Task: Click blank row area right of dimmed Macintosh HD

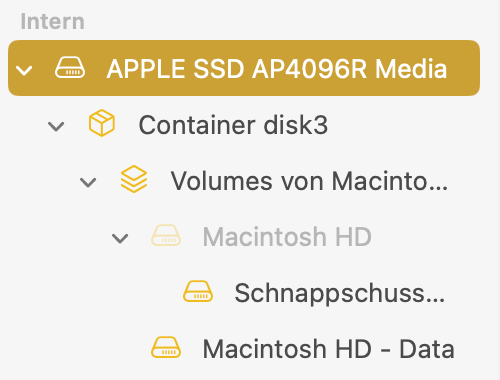Action: (x=427, y=237)
